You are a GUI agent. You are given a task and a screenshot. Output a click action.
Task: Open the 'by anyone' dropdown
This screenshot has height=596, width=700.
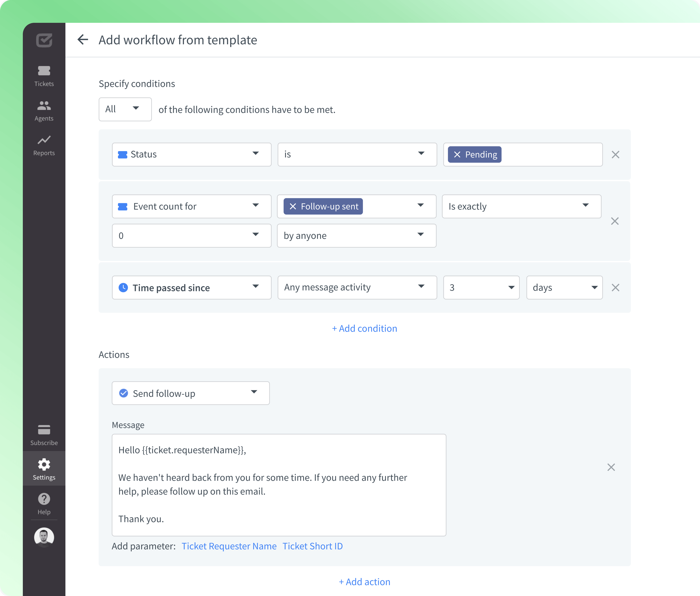(356, 235)
